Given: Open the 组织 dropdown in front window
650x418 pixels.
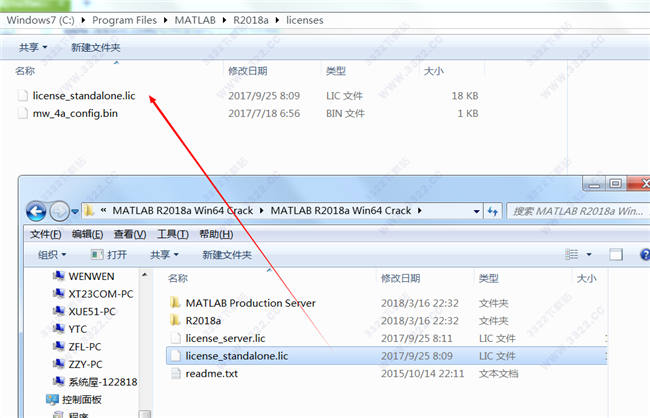Looking at the screenshot, I should coord(52,255).
